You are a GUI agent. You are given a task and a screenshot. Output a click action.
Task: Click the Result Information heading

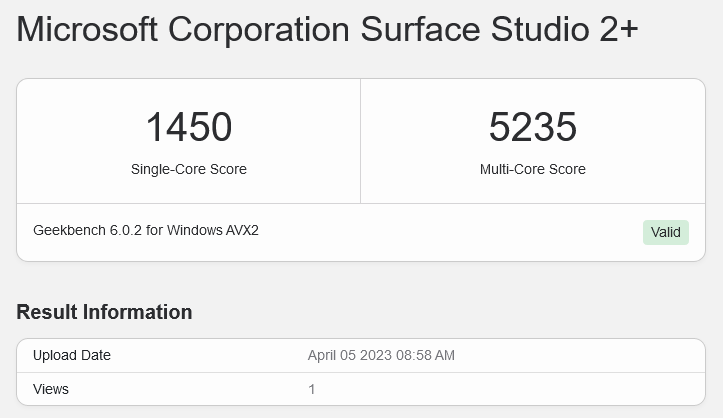click(104, 312)
